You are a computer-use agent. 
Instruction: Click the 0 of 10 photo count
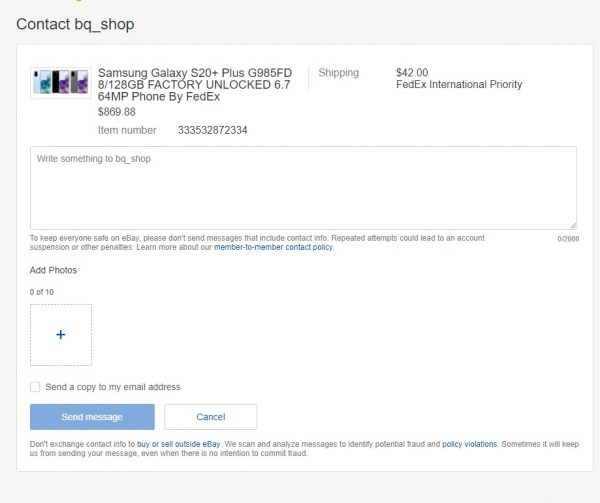42,292
